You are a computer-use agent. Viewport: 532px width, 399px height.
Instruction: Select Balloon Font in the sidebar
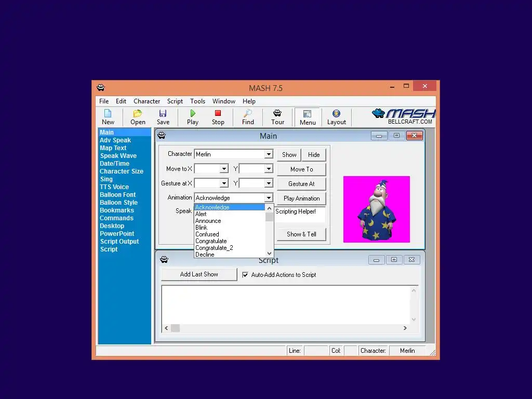tap(118, 195)
